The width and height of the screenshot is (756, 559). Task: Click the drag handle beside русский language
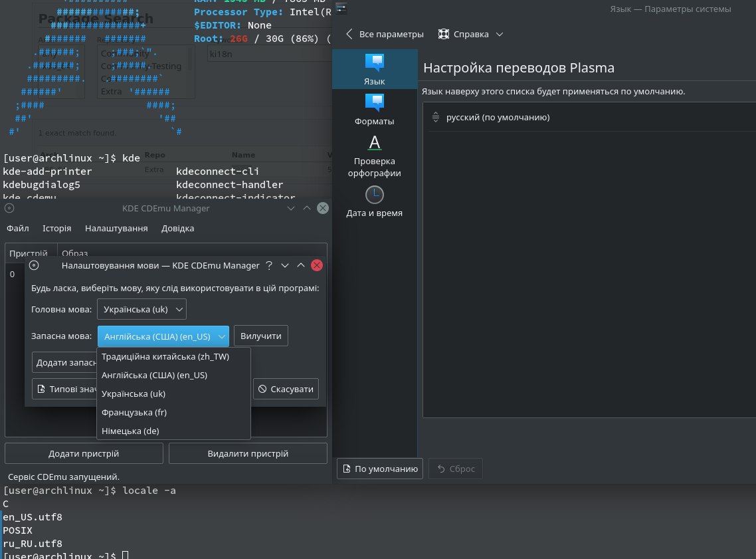(435, 117)
